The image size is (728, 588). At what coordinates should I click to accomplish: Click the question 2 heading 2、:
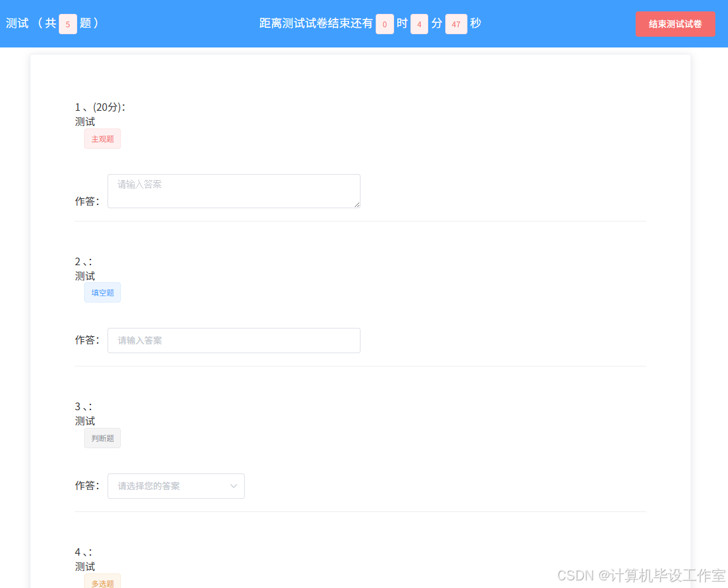tap(83, 261)
